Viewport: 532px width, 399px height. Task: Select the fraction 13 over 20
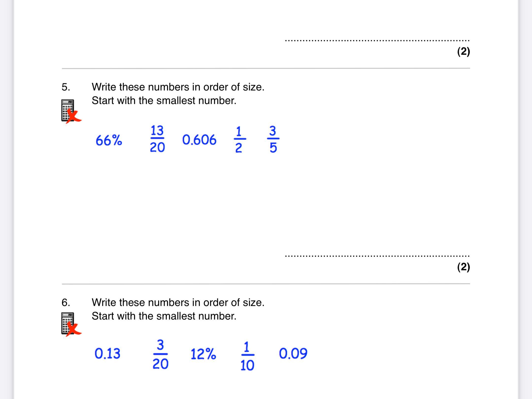[157, 139]
